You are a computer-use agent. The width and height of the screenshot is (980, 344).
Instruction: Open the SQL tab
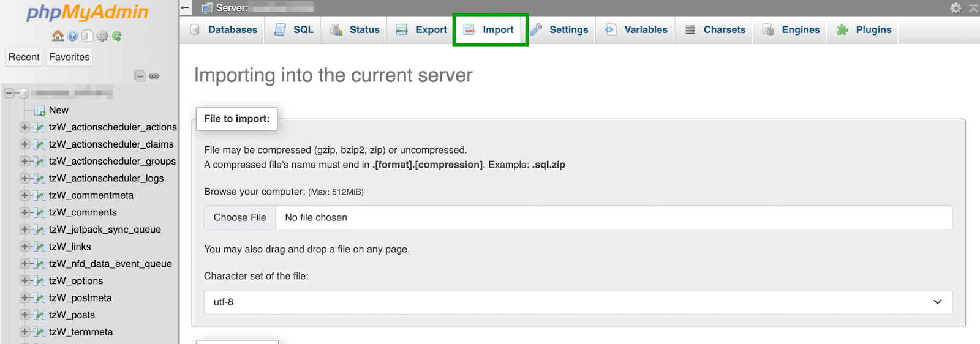point(295,29)
